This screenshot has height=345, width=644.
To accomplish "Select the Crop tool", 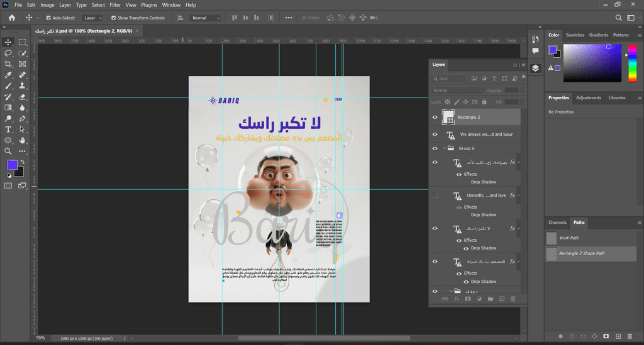I will (x=8, y=64).
